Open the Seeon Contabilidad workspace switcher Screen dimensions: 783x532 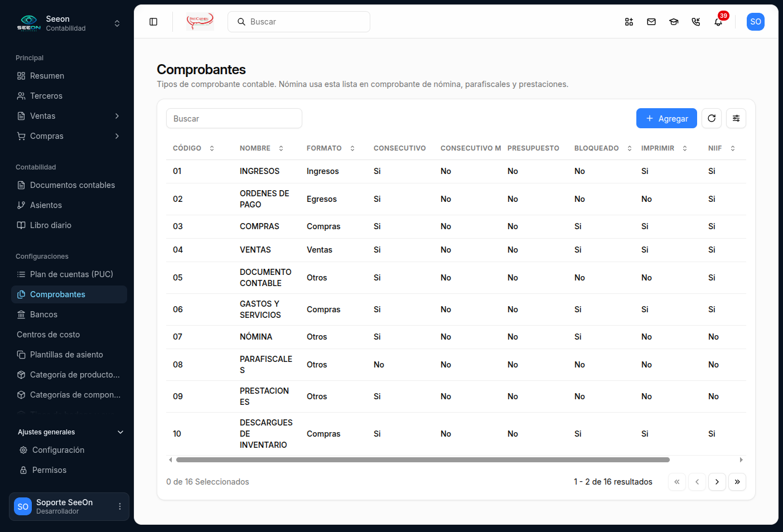coord(69,23)
